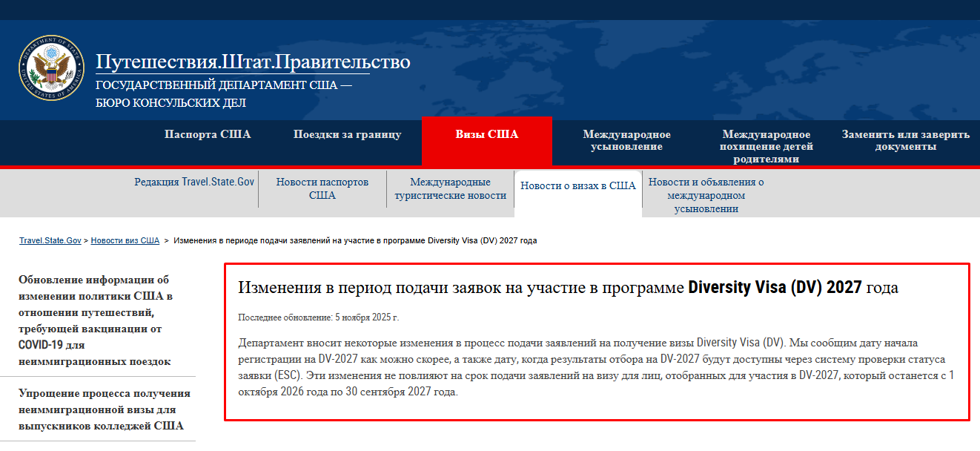
Task: Click the Последнее обновление date line
Action: click(318, 317)
